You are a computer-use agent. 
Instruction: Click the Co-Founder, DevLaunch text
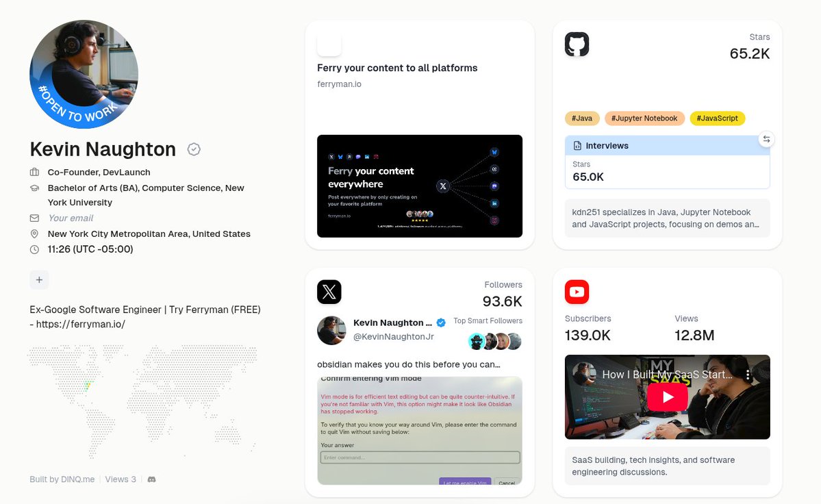[99, 172]
